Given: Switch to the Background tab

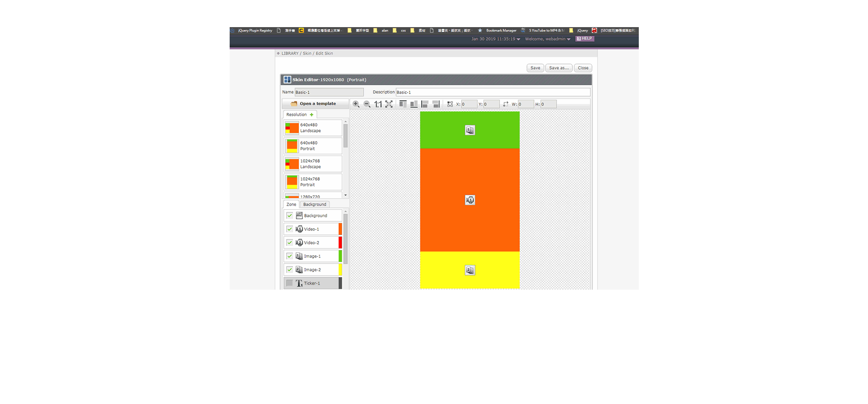Looking at the screenshot, I should 315,205.
